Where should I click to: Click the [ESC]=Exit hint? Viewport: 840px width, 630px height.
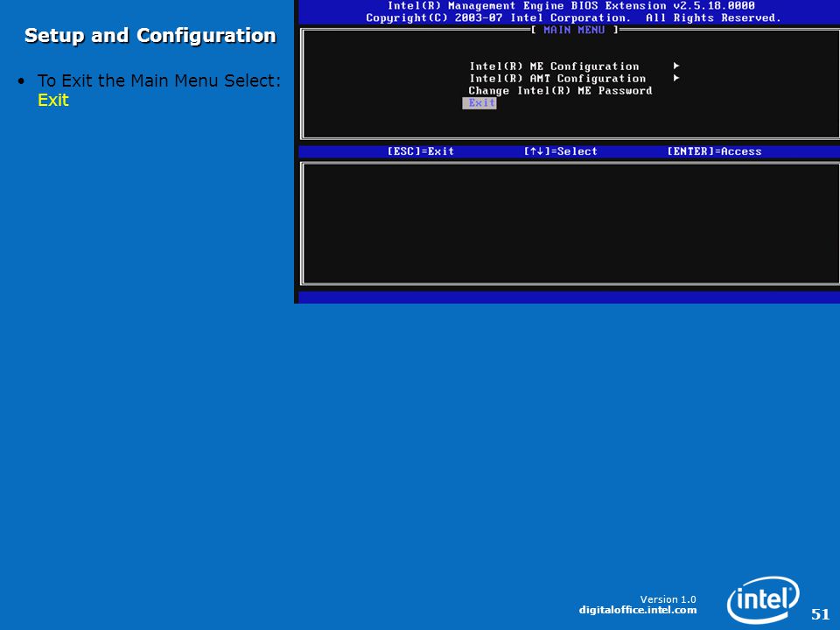(421, 151)
